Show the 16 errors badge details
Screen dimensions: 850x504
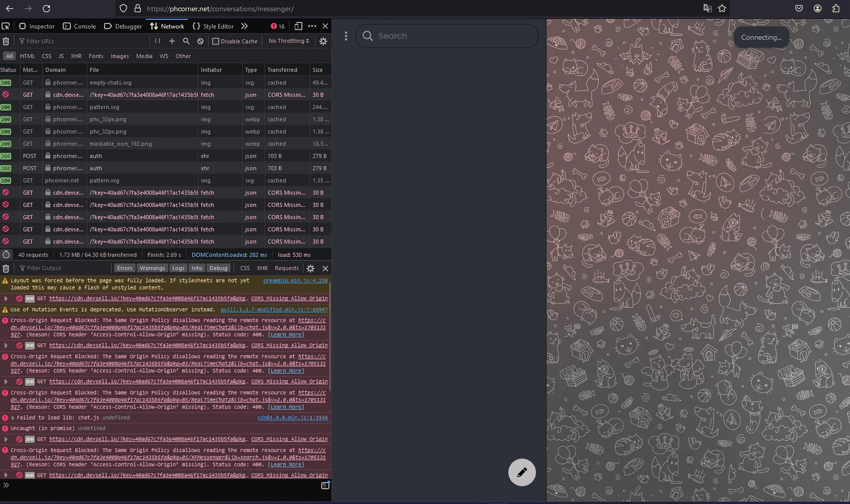coord(278,26)
